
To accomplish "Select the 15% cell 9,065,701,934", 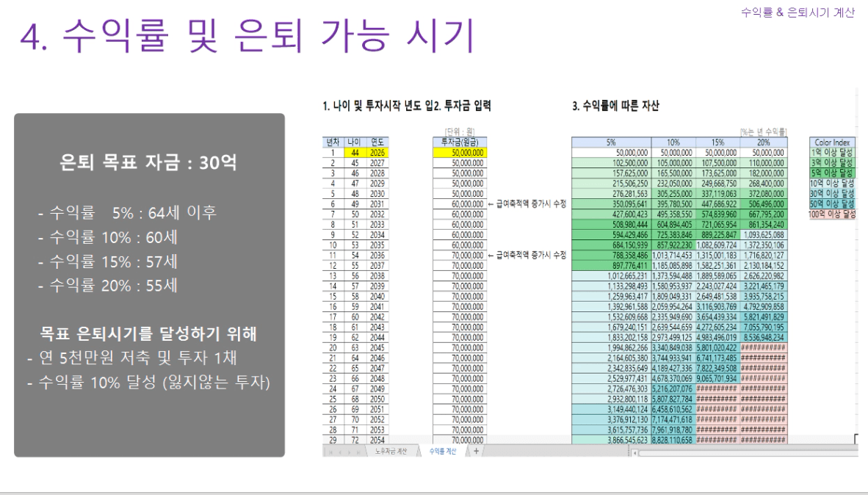I will (x=717, y=379).
